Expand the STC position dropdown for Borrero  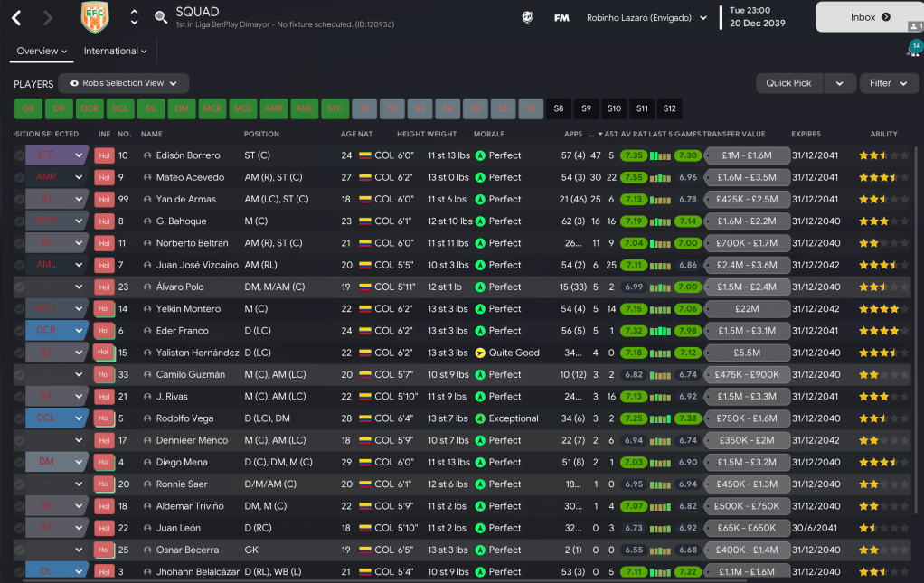79,155
